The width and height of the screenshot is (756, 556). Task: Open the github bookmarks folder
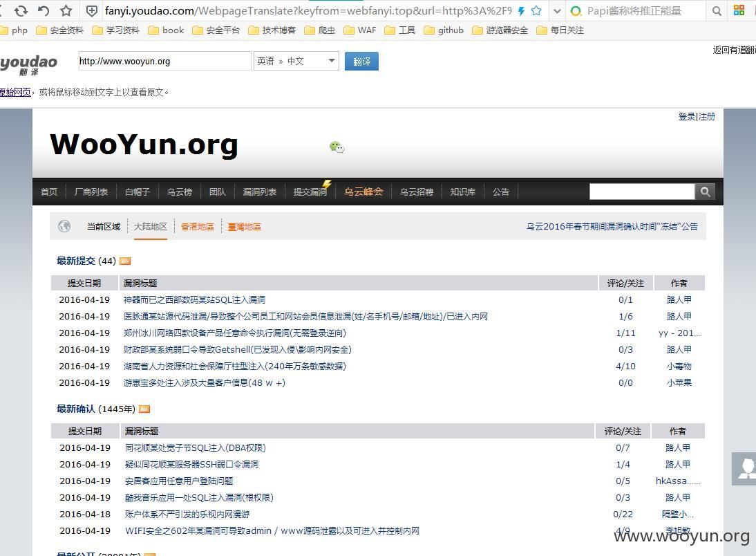tap(444, 30)
